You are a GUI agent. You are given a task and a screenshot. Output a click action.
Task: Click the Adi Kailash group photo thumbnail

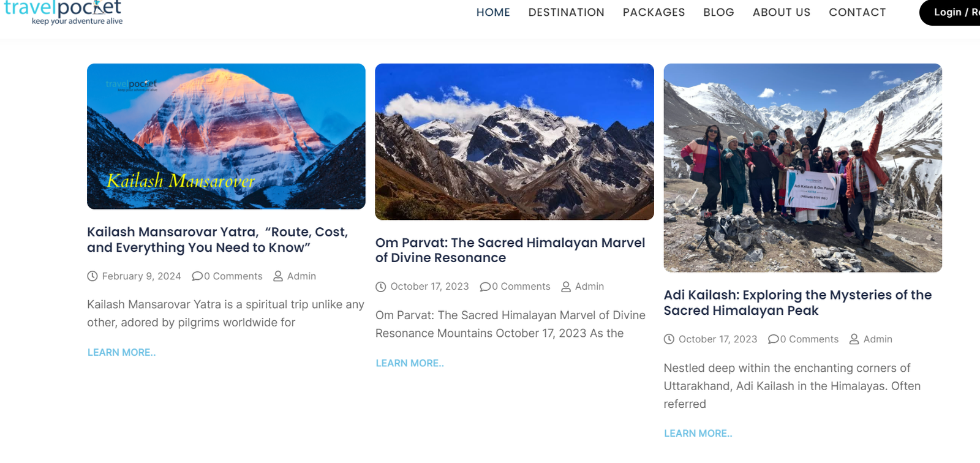(x=802, y=168)
